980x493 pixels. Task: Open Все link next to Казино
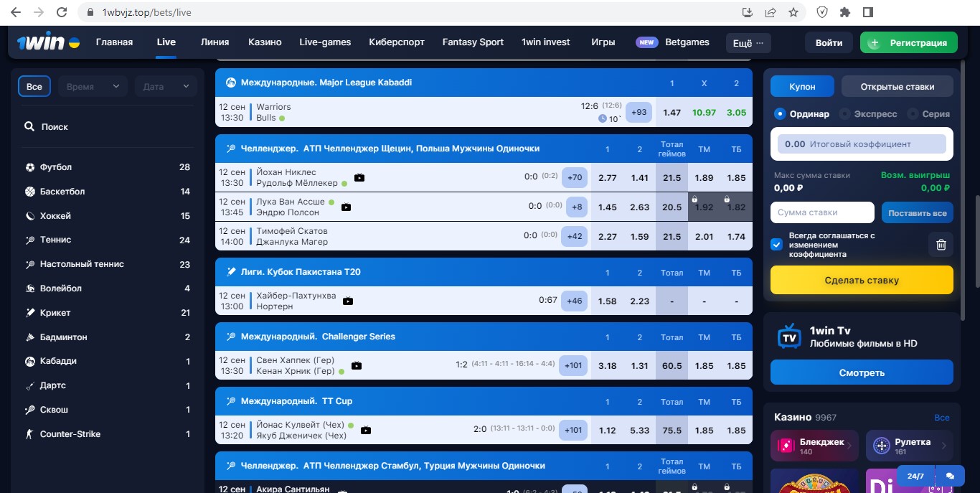[942, 417]
